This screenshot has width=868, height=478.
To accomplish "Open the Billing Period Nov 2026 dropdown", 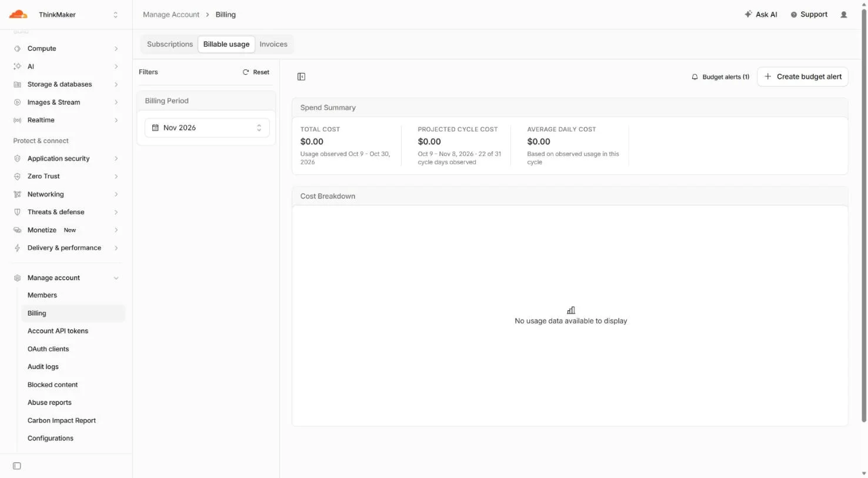I will [x=207, y=128].
